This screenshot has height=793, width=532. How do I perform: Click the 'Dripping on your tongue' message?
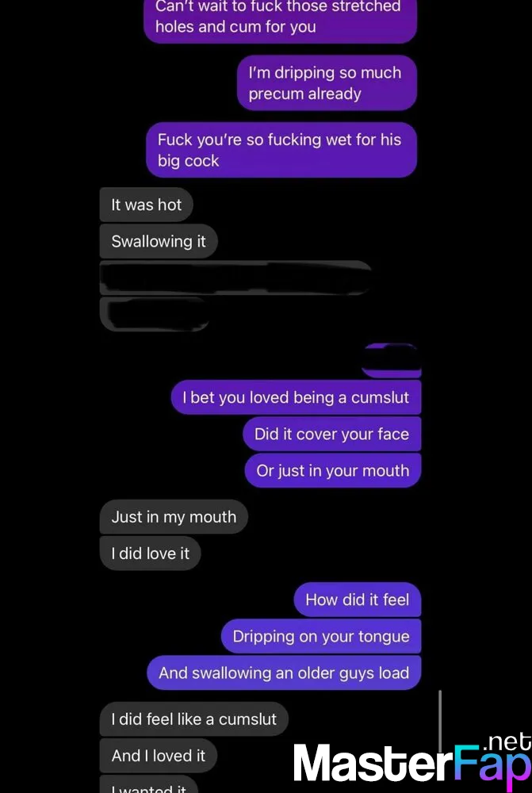[x=321, y=636]
